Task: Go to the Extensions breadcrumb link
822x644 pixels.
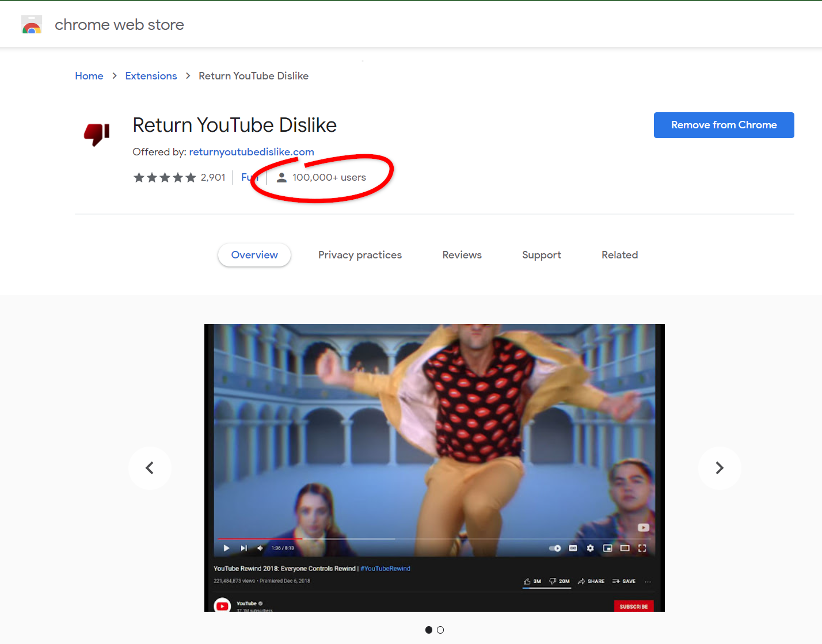Action: pos(151,76)
